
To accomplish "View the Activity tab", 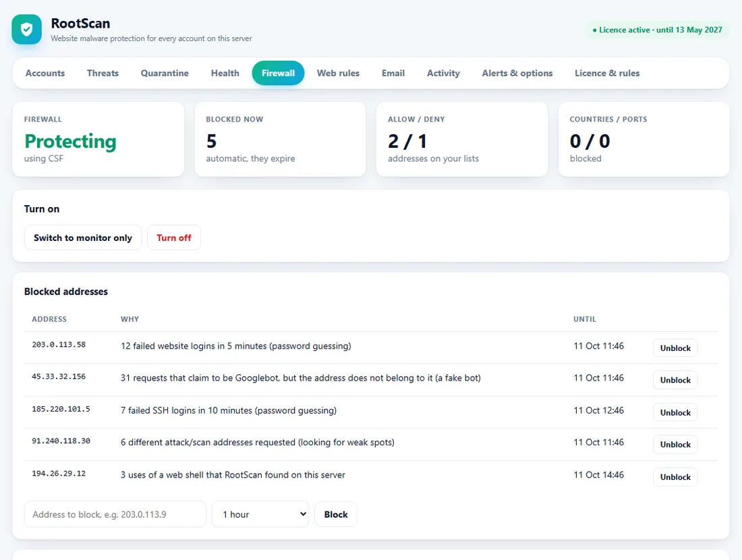I will (x=443, y=74).
